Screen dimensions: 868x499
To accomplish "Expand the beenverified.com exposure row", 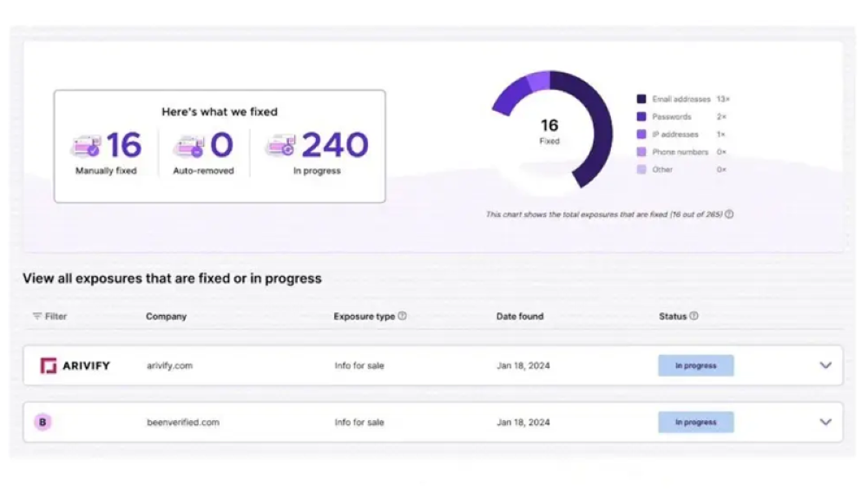I will (x=825, y=423).
